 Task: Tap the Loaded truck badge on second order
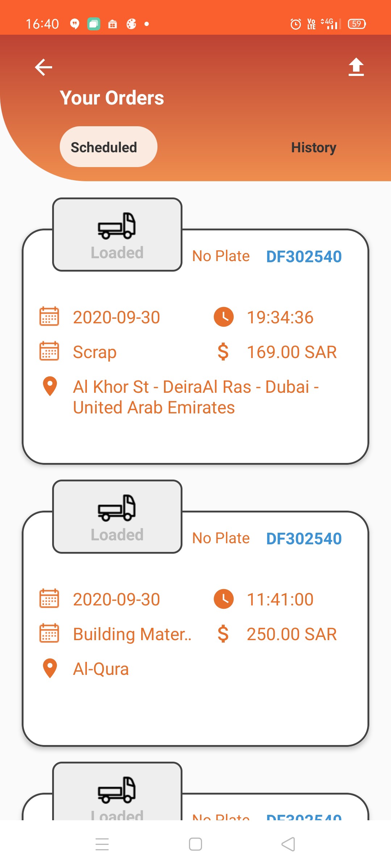pyautogui.click(x=117, y=516)
